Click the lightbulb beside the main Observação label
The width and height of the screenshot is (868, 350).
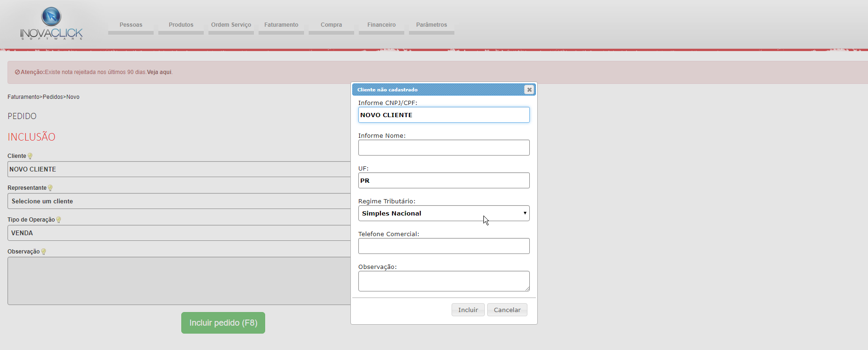[44, 252]
